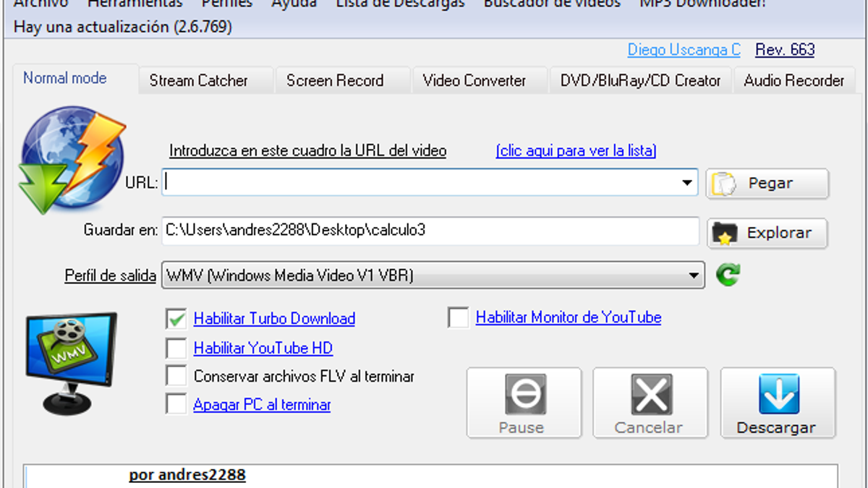Click the clic aqui para ver la lista link
The width and height of the screenshot is (868, 488).
[x=576, y=151]
